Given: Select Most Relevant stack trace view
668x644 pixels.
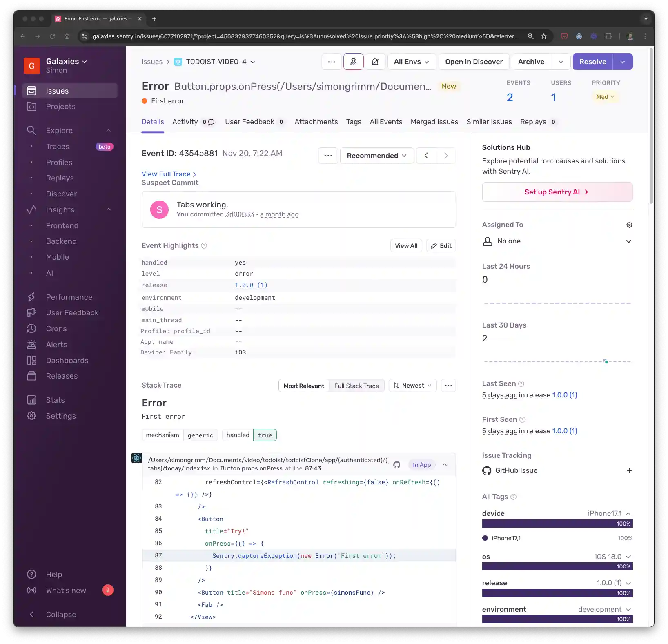Looking at the screenshot, I should pos(304,386).
